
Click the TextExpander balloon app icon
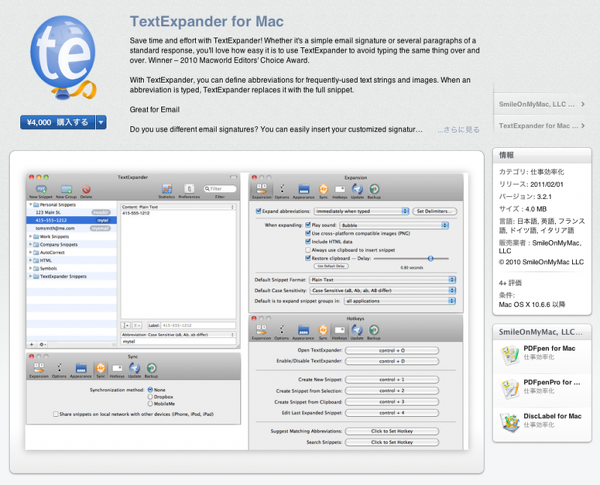[63, 58]
